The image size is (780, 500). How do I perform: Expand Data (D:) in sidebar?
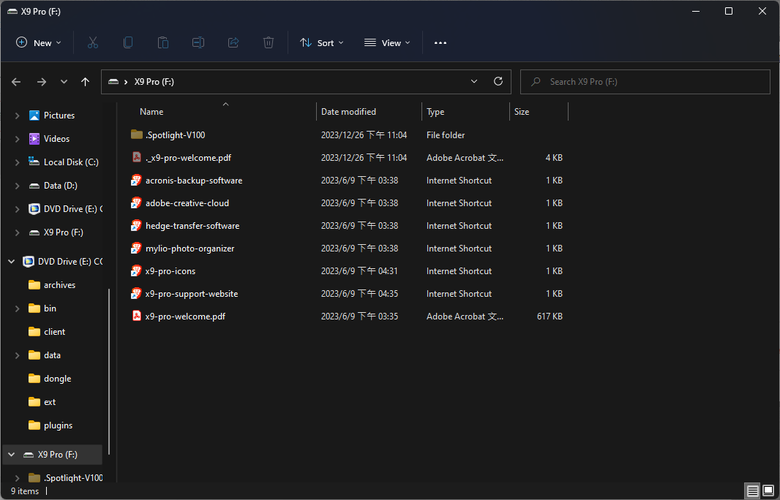[17, 186]
